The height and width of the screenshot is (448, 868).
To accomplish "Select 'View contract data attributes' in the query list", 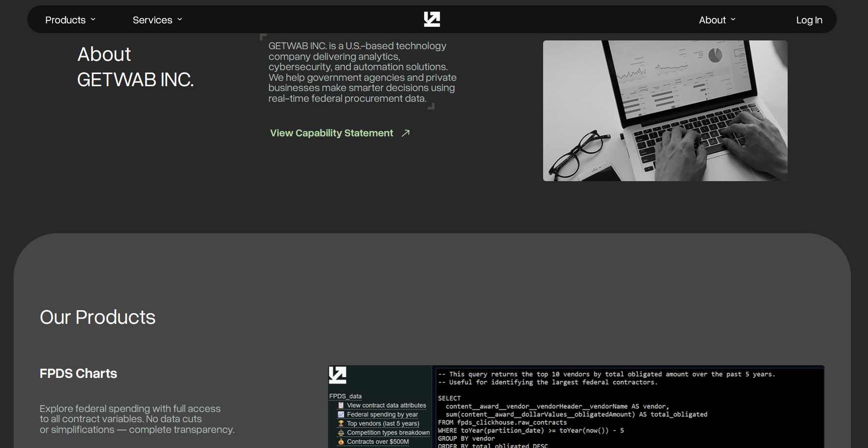I will 386,406.
